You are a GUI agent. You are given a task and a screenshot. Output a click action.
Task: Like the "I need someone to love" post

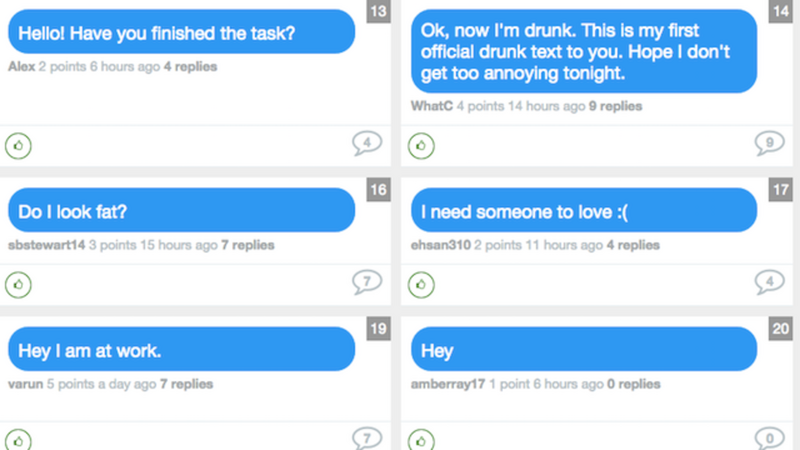click(x=421, y=284)
